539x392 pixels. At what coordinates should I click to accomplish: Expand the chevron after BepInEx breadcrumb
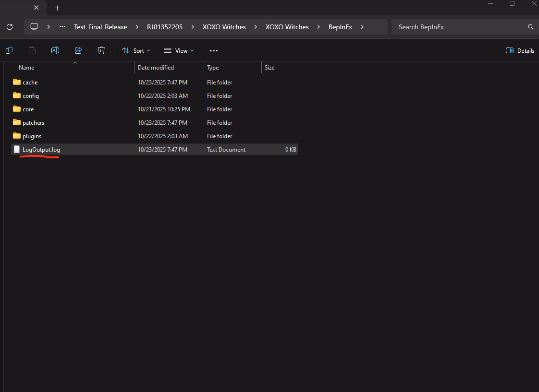click(362, 27)
